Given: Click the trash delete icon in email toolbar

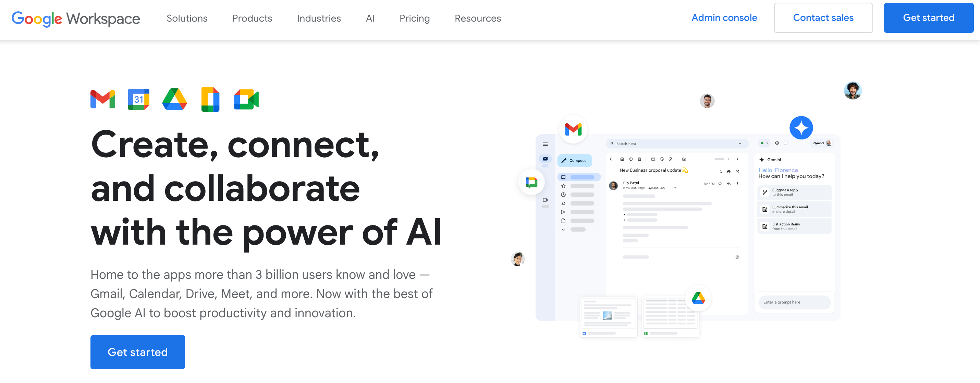Looking at the screenshot, I should (639, 159).
